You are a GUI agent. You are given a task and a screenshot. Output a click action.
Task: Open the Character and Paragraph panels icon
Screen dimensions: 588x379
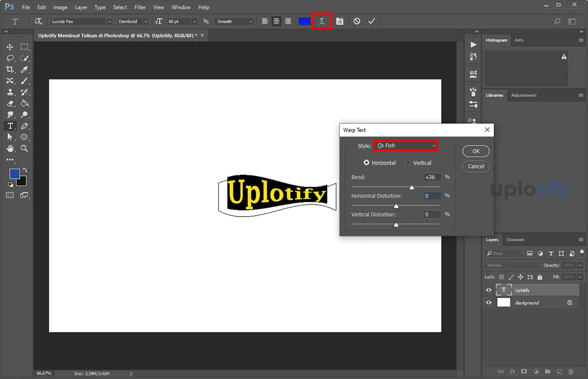[339, 22]
